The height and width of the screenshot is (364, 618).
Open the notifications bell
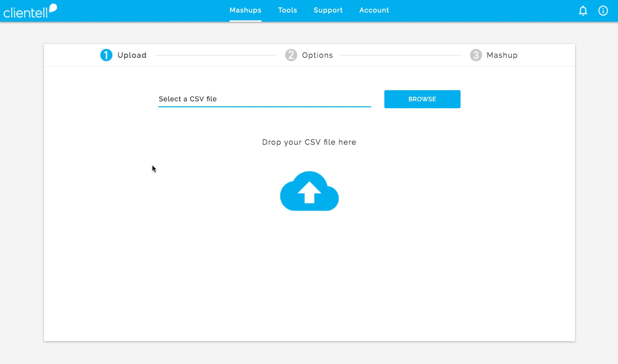pyautogui.click(x=583, y=11)
